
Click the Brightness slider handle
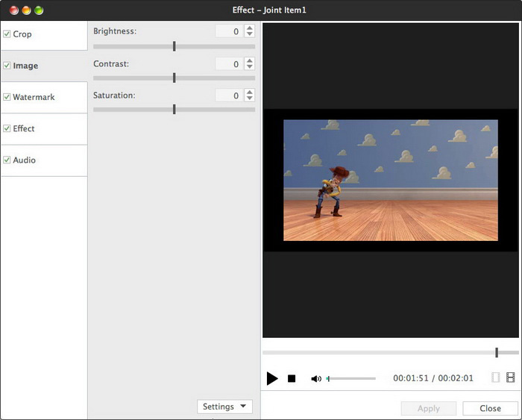click(174, 46)
